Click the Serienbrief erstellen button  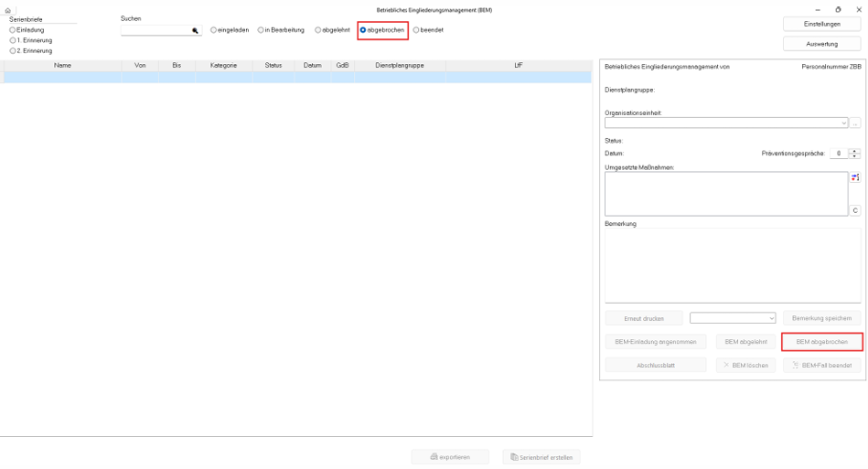click(x=541, y=457)
